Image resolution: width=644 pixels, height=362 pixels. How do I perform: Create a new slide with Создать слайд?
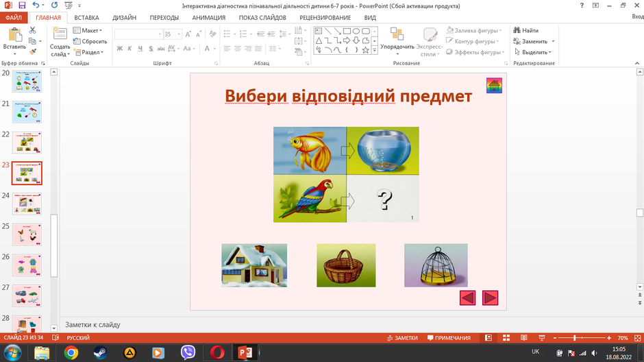pos(60,42)
